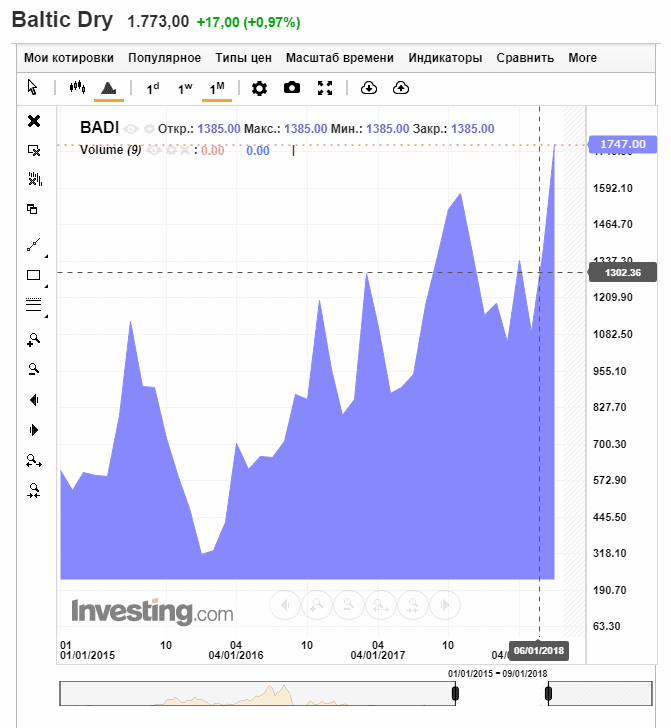
Task: Toggle BADI series visibility eye icon
Action: pyautogui.click(x=131, y=129)
